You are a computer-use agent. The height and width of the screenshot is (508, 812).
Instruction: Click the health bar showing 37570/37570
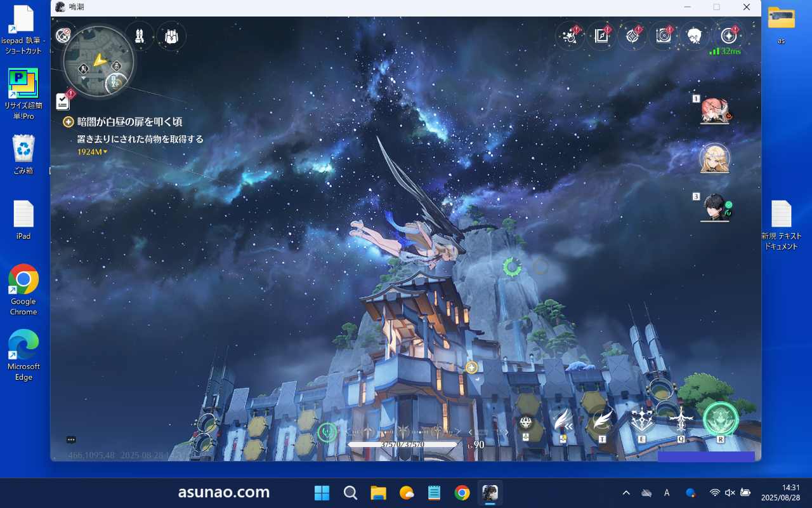point(402,445)
